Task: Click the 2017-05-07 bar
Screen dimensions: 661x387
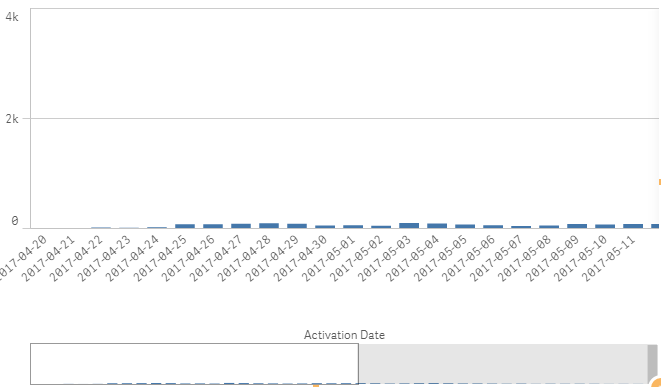Action: (521, 227)
